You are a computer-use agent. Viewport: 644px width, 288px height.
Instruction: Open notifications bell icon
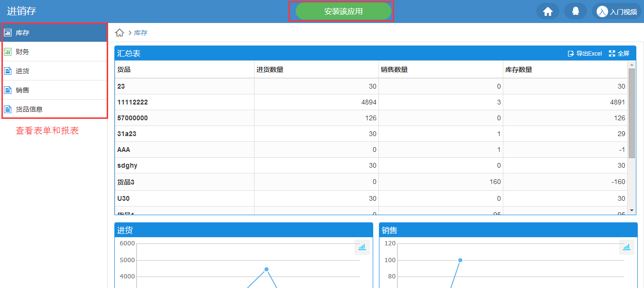[x=576, y=12]
